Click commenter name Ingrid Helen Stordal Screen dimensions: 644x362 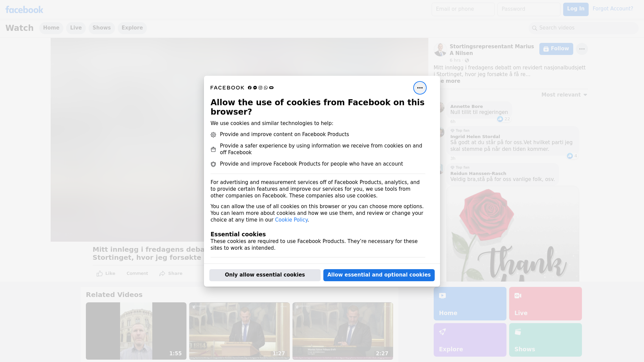click(475, 137)
